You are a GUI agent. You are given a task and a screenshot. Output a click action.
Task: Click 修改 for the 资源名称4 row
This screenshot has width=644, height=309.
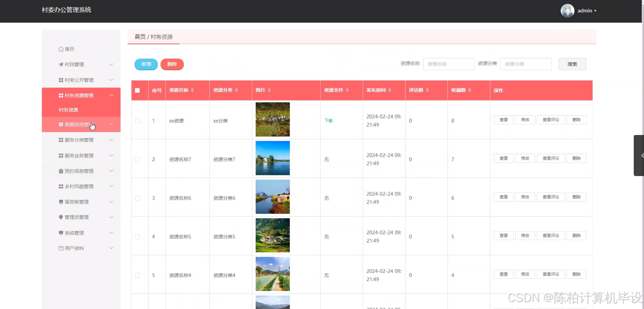tap(525, 274)
